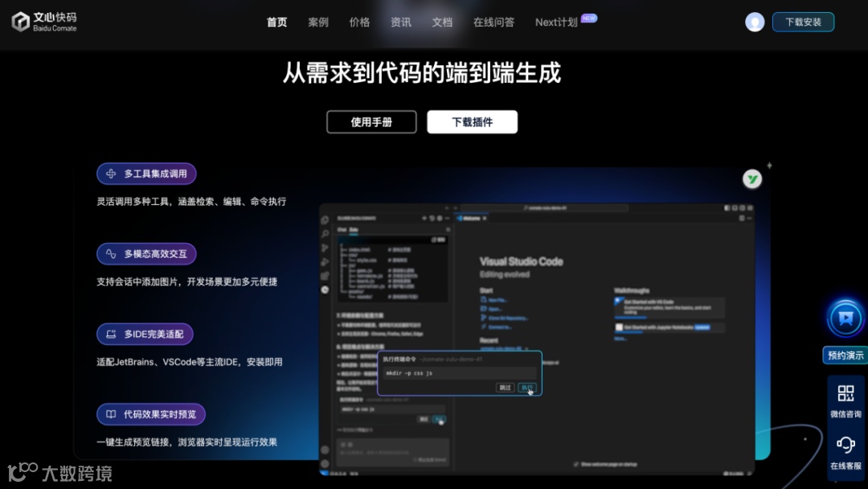Image resolution: width=868 pixels, height=489 pixels.
Task: Open the 资讯 navigation item
Action: [x=401, y=23]
